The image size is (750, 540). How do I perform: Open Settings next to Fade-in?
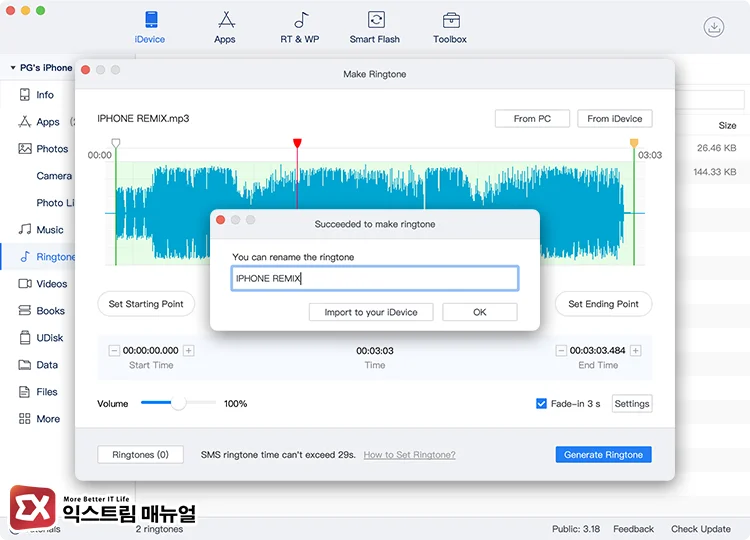(x=631, y=404)
